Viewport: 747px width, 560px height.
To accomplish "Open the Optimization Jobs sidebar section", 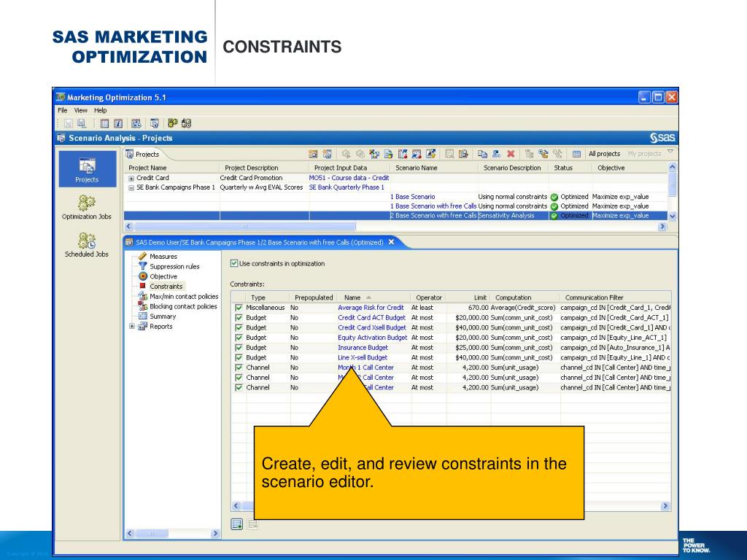I will 87,206.
